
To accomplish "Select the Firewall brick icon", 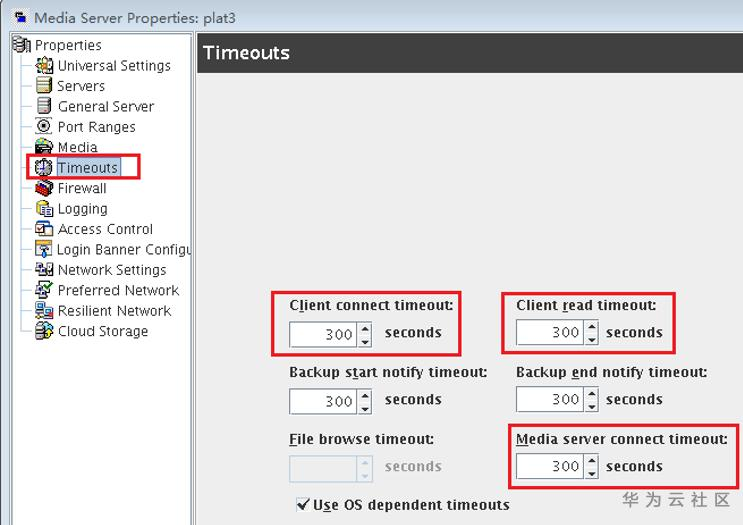I will [44, 188].
